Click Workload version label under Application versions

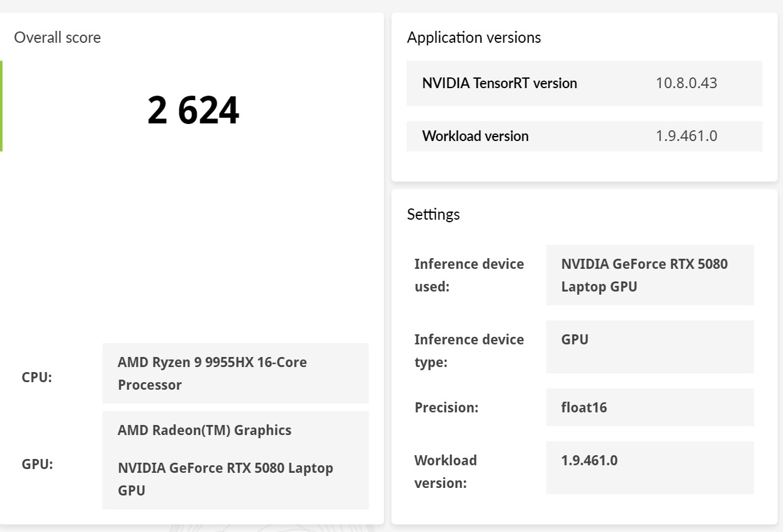point(475,136)
